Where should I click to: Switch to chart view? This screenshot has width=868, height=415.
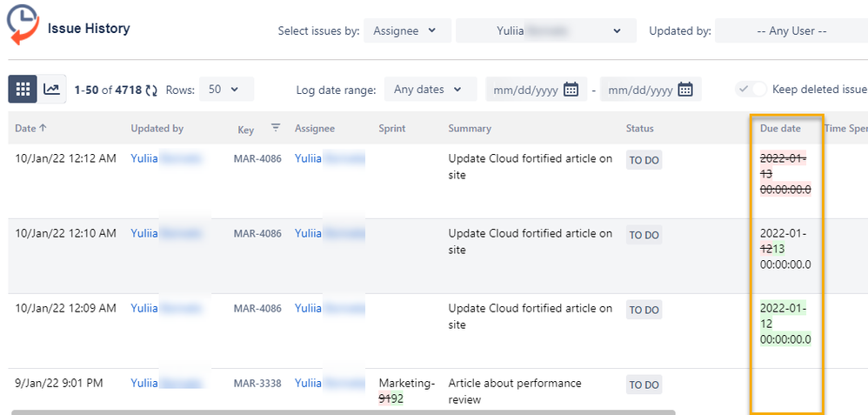tap(52, 89)
